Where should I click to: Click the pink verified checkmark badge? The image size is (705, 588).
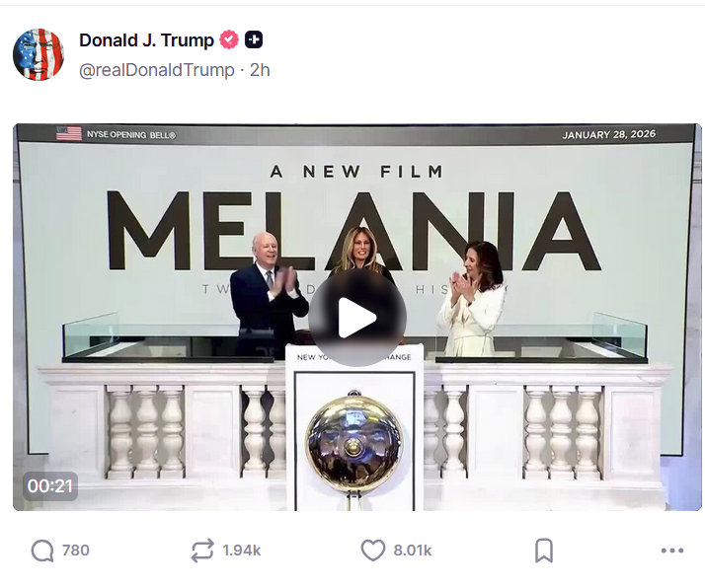point(229,40)
